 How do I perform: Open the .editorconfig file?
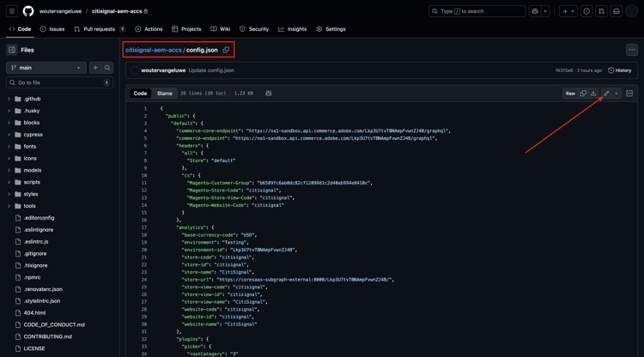[x=39, y=218]
